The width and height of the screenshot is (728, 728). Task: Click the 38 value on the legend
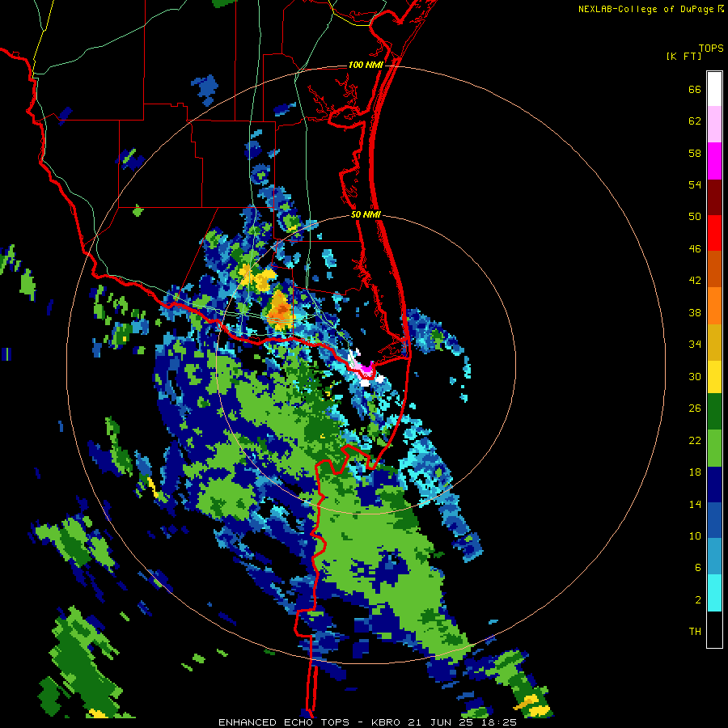coord(695,312)
